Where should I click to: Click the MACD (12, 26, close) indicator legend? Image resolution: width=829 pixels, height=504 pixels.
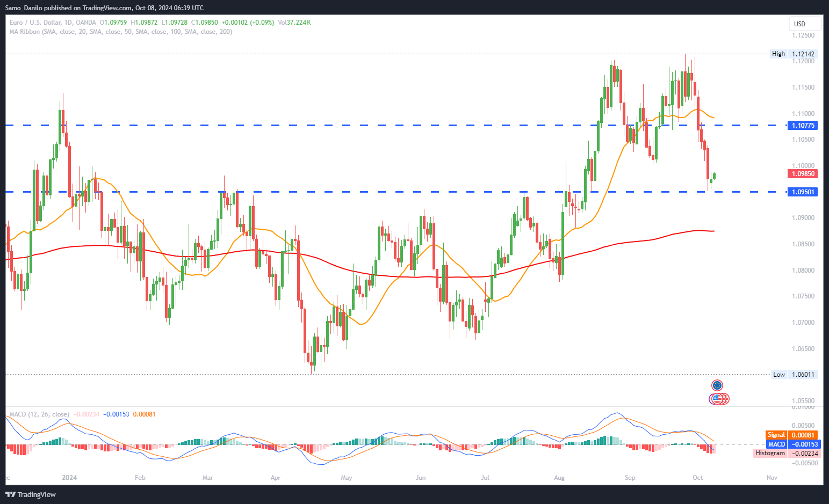(x=39, y=414)
